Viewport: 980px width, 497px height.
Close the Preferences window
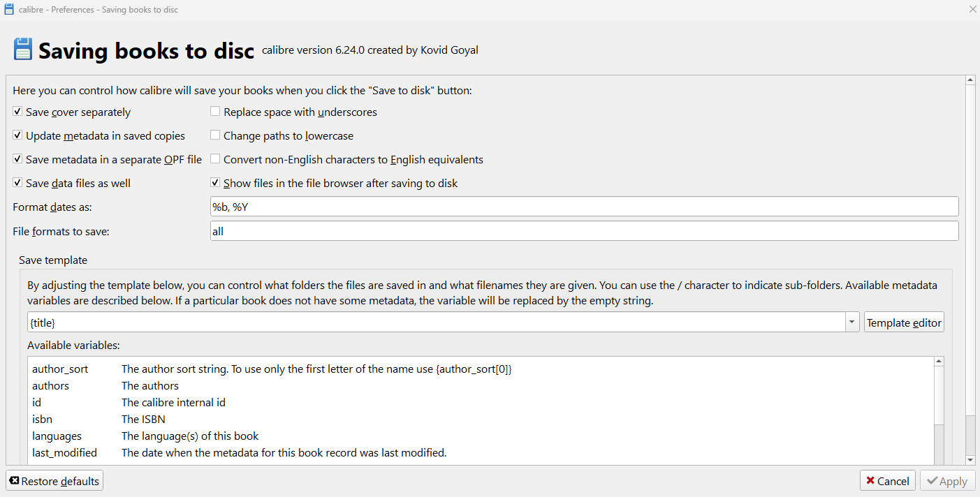tap(972, 9)
